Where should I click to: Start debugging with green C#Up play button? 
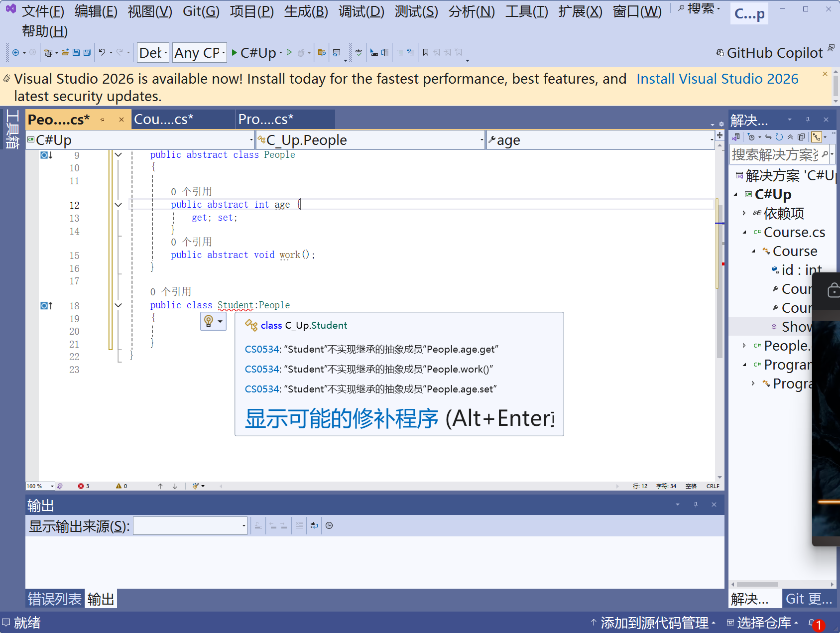pyautogui.click(x=254, y=52)
